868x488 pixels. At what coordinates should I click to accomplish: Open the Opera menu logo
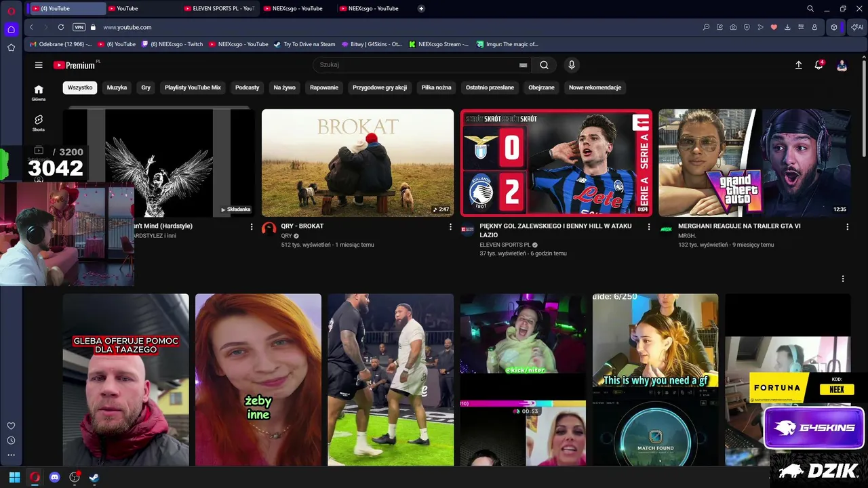[x=11, y=11]
